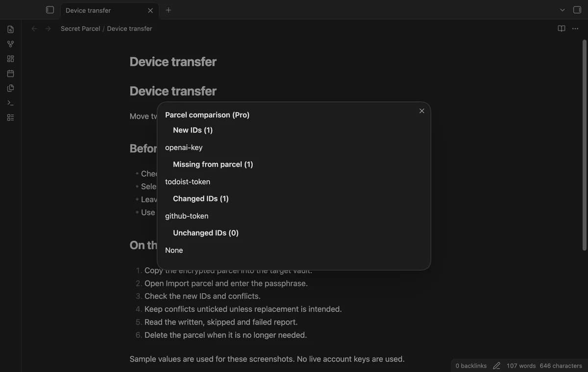Click the pencil edit-mode icon in status bar
588x372 pixels.
click(496, 366)
